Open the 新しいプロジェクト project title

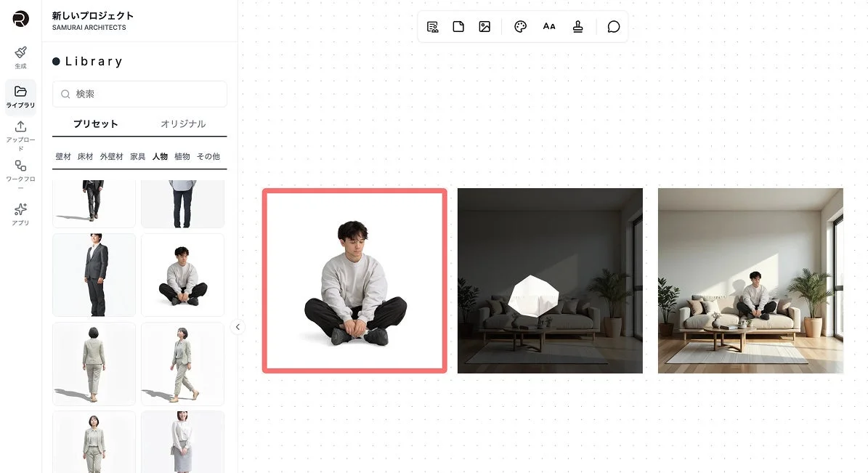91,15
